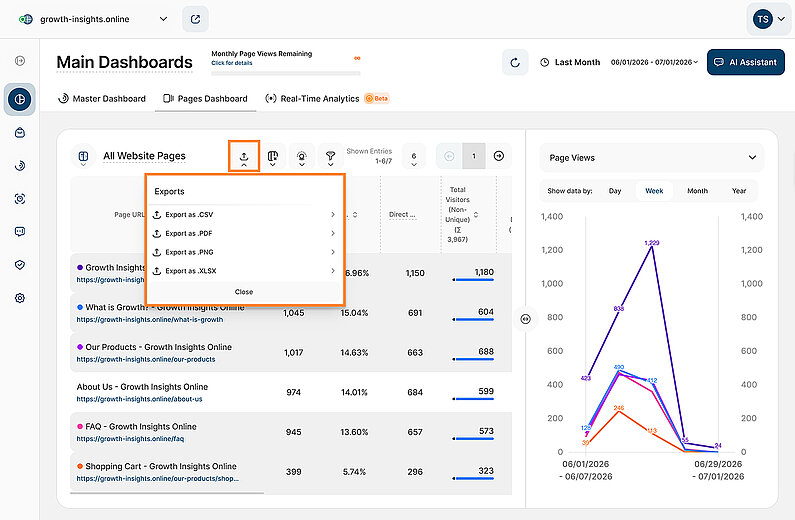Click the panel resize toggle icon
This screenshot has width=795, height=520.
526,319
